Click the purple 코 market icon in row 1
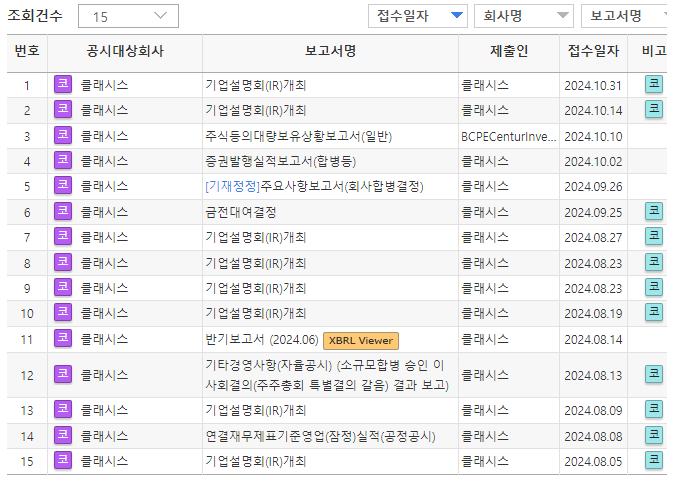682x488 pixels. click(63, 84)
